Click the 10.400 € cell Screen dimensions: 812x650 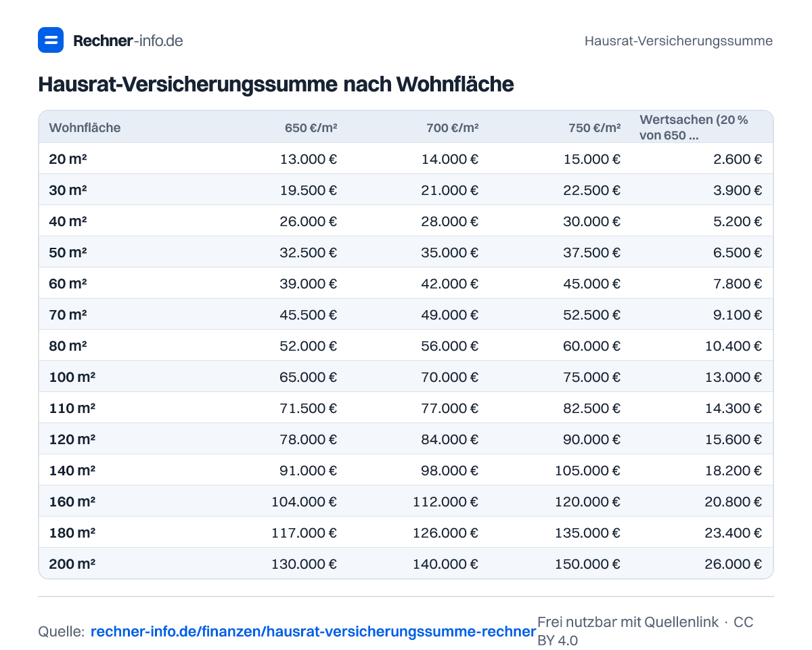[x=734, y=346]
